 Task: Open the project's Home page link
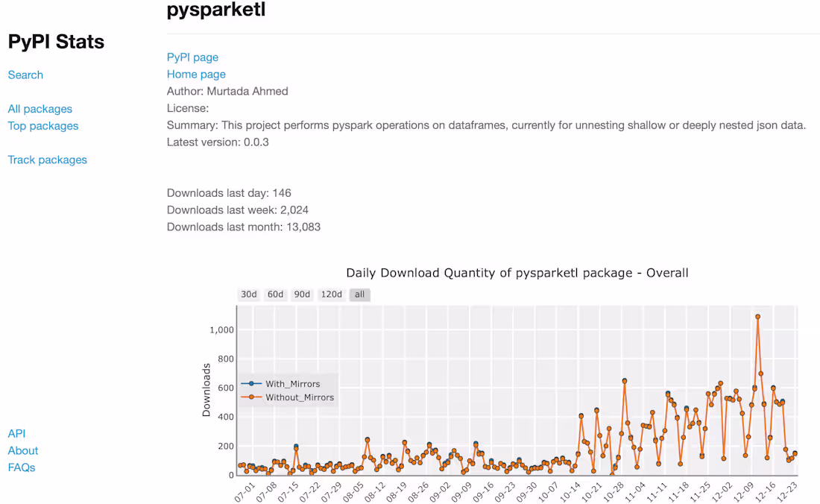coord(196,74)
